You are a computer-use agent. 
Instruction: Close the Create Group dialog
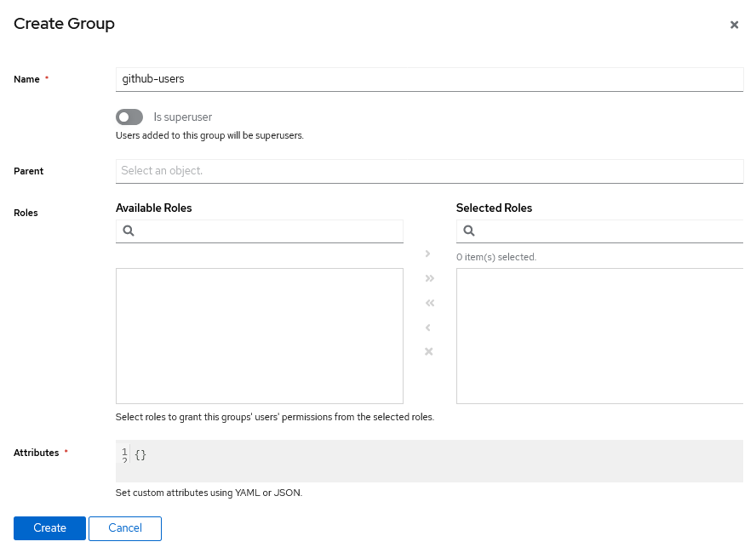pos(734,26)
